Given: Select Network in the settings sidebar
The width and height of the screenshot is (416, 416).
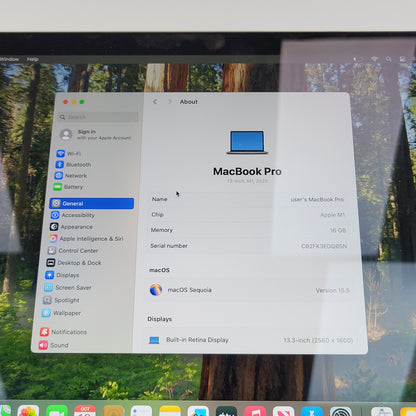Looking at the screenshot, I should click(70, 175).
